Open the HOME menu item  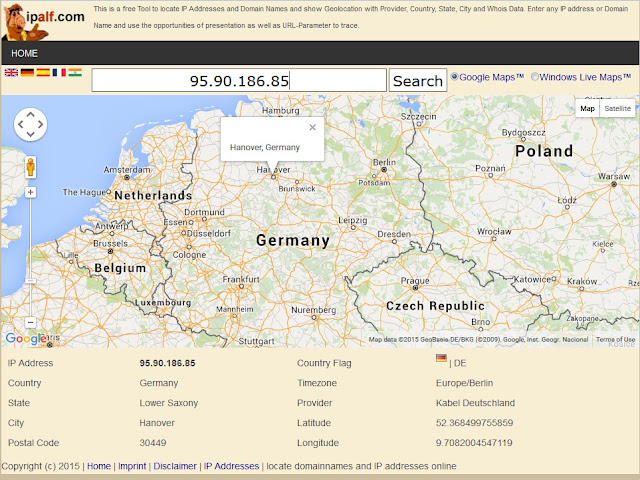tap(24, 53)
